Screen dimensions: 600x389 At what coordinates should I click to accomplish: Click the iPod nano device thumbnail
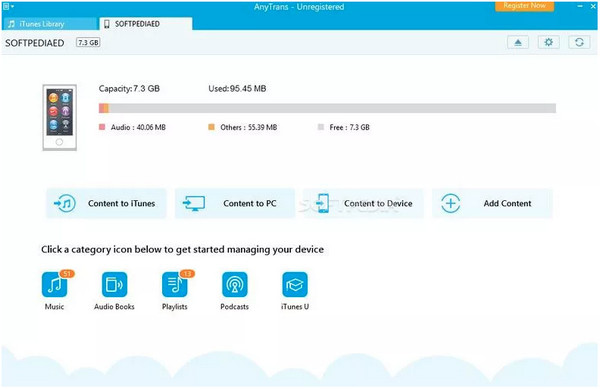click(59, 117)
